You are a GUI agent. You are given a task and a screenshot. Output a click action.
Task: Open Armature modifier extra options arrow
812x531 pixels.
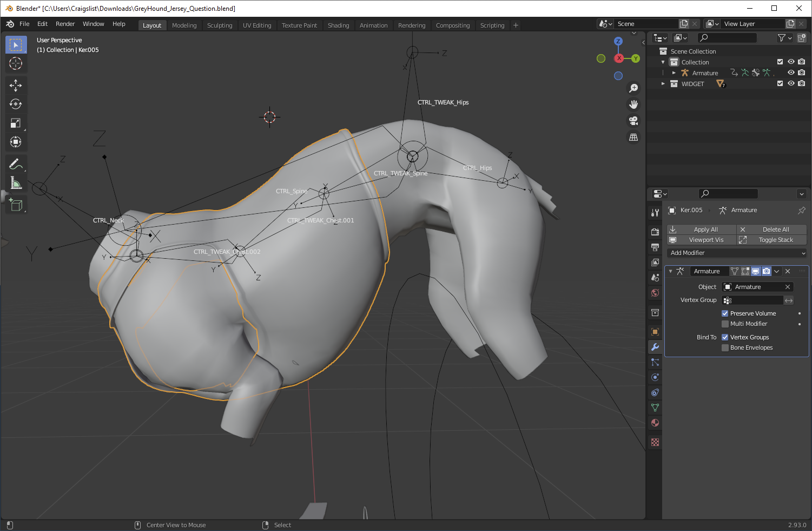click(x=777, y=271)
